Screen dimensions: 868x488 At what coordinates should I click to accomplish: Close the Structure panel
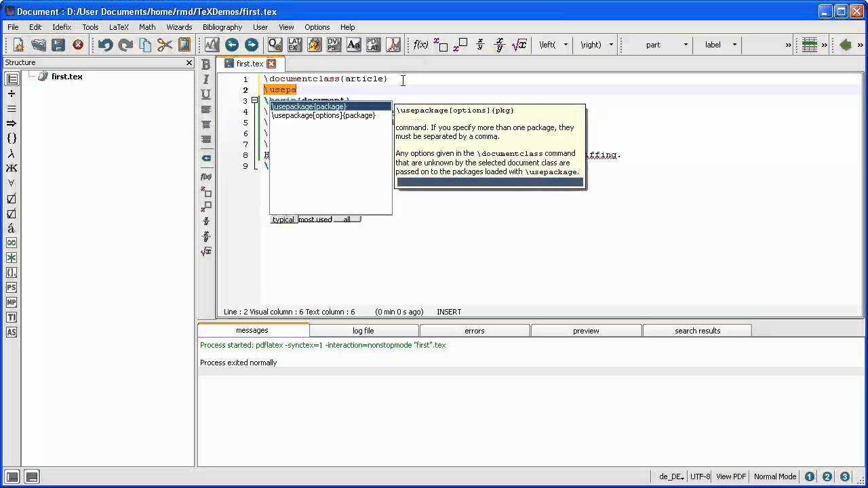pyautogui.click(x=189, y=62)
